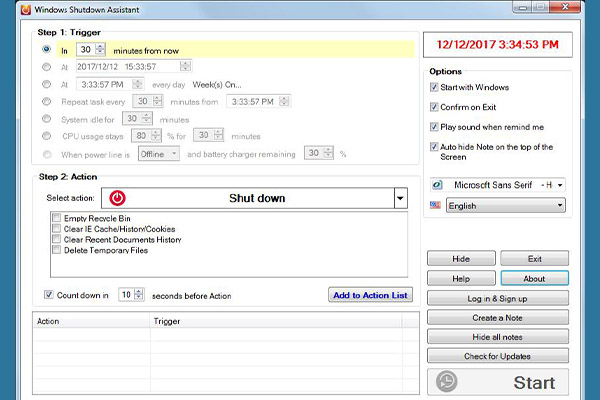
Task: Click the flag icon next to English
Action: [x=435, y=205]
